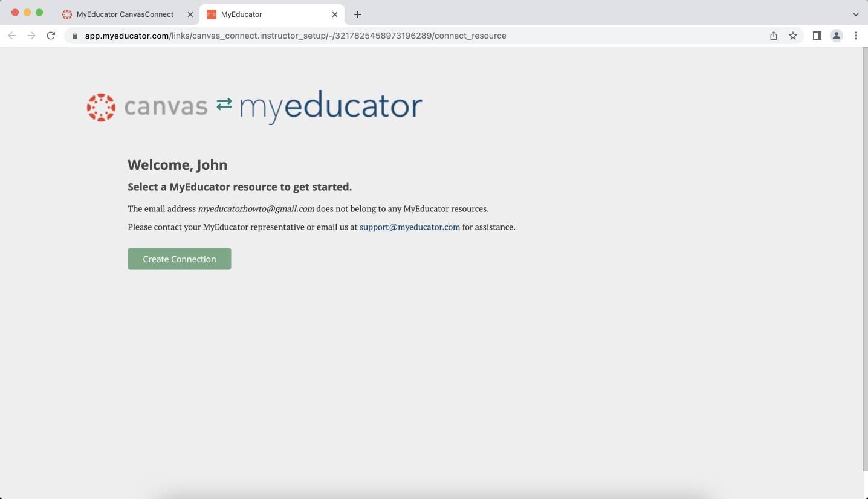Click the Canvas logo icon

tap(101, 108)
